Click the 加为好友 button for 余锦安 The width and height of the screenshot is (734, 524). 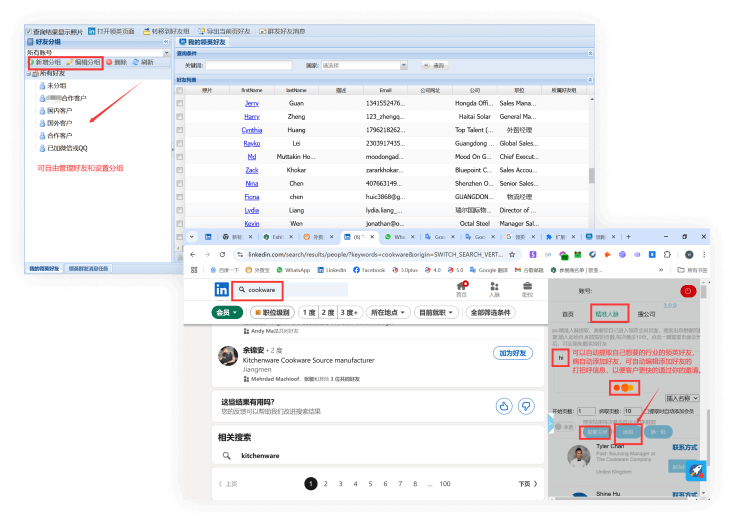point(513,353)
